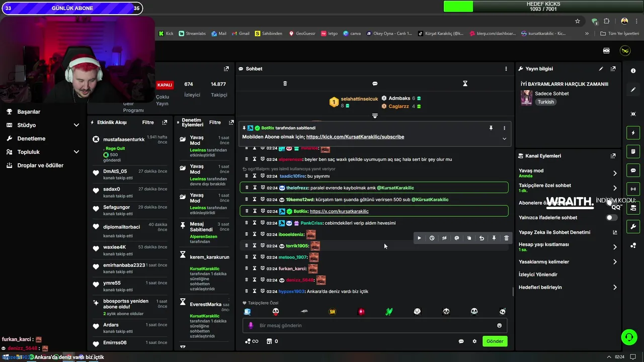The height and width of the screenshot is (362, 644).
Task: Open chat settings gear beside Gönder
Action: [x=474, y=341]
